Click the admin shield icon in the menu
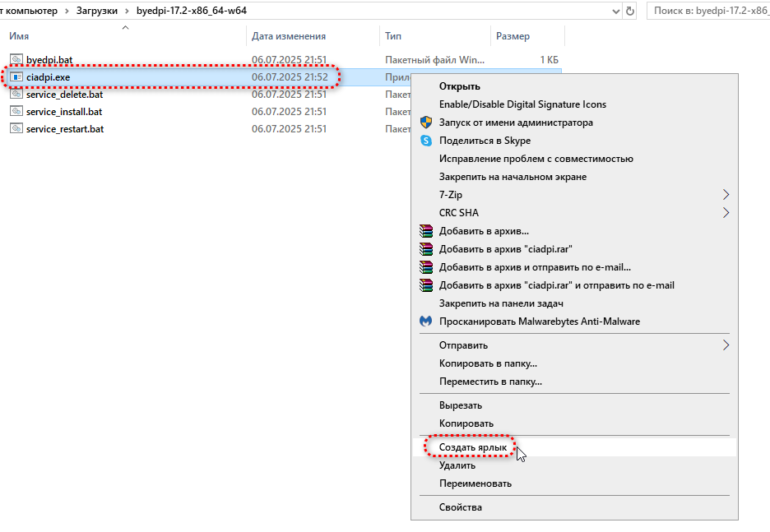The image size is (770, 532). [x=426, y=123]
